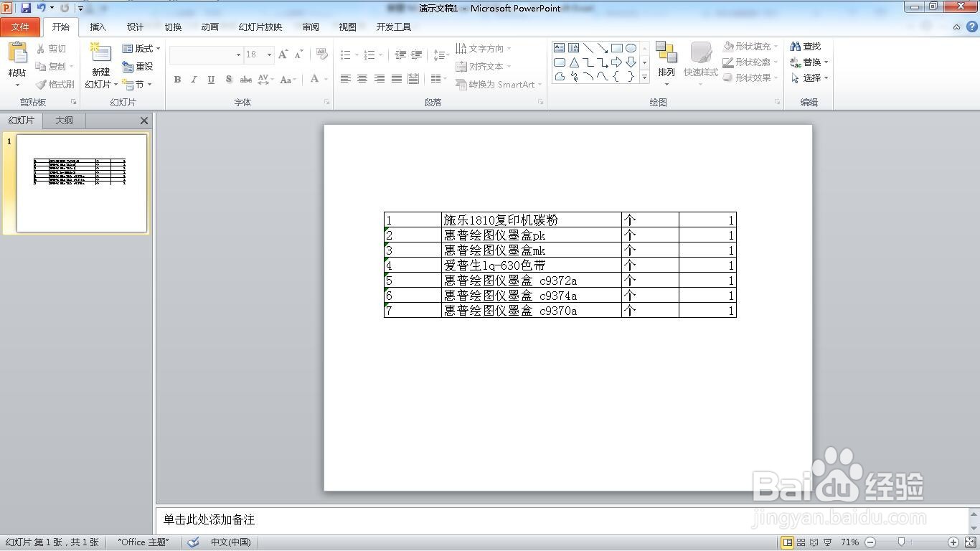Select the Right Arrow shape
The width and height of the screenshot is (980, 551).
click(x=616, y=62)
